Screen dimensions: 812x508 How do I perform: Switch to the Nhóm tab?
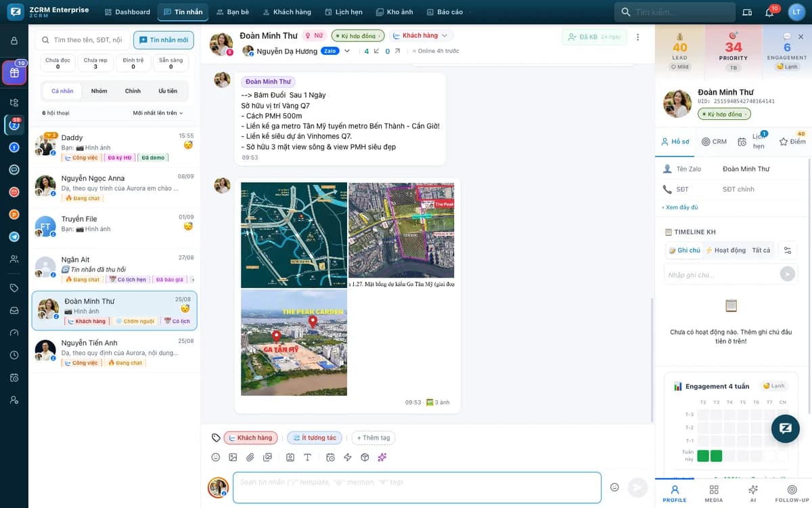tap(99, 91)
